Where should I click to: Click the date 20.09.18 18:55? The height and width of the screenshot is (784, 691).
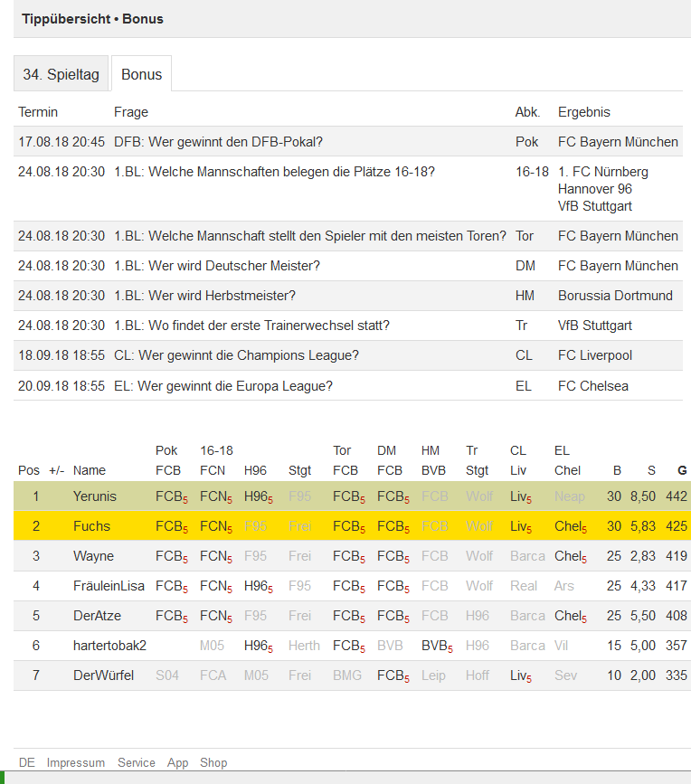tap(62, 386)
